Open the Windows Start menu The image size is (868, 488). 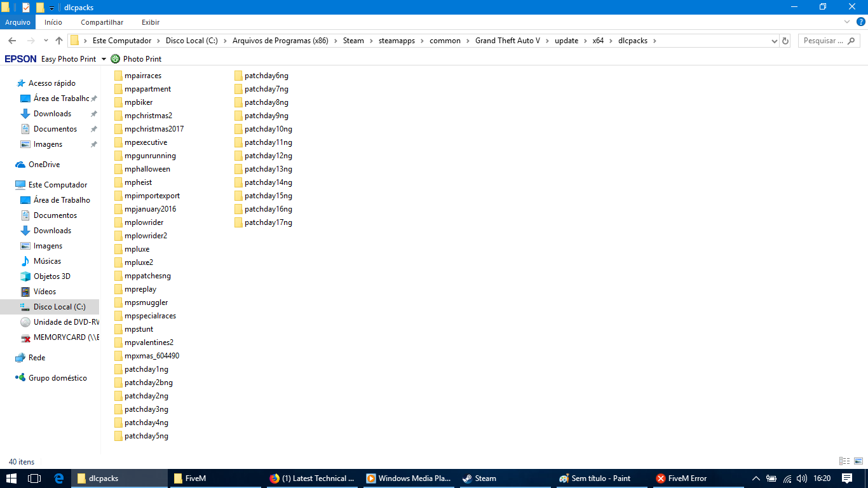[11, 478]
